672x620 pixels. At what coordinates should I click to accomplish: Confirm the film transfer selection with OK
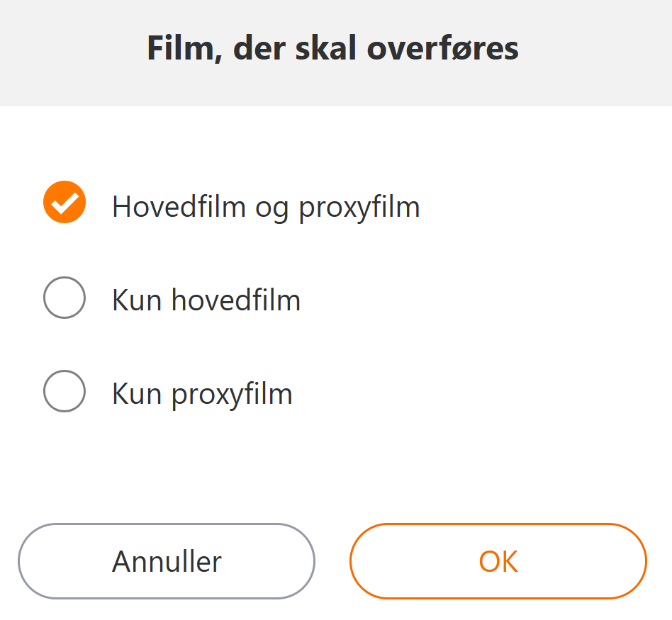(498, 561)
